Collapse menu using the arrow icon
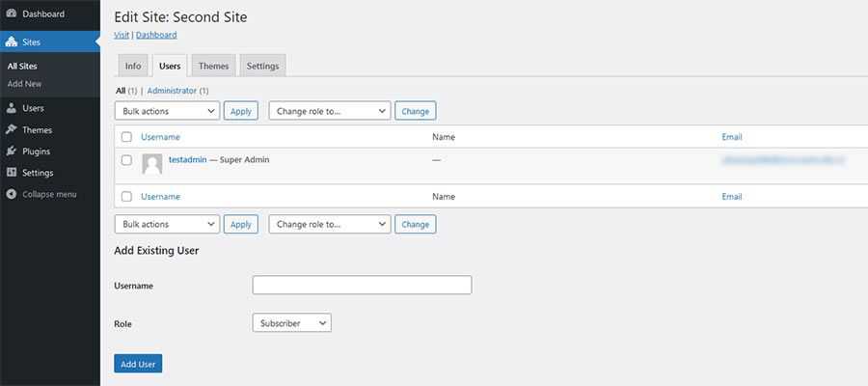868x386 pixels. pyautogui.click(x=12, y=194)
